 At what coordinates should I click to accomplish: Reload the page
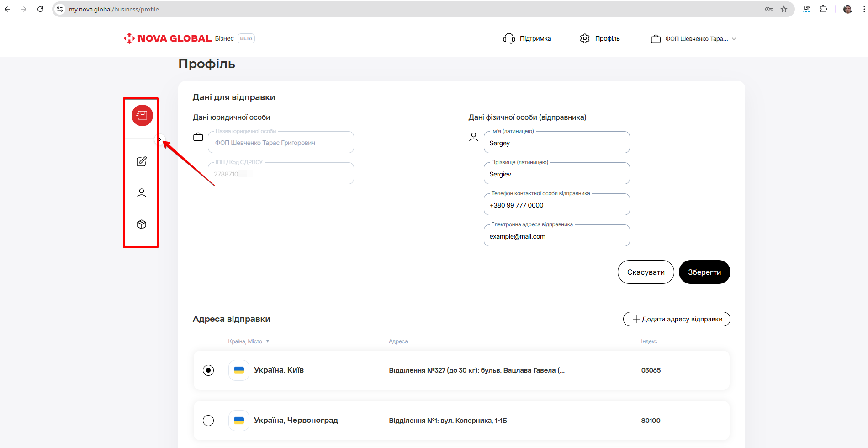point(40,9)
